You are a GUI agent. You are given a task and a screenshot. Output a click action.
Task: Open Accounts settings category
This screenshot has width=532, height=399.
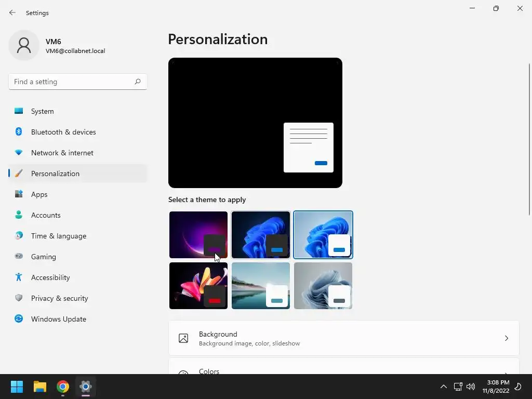pyautogui.click(x=78, y=215)
